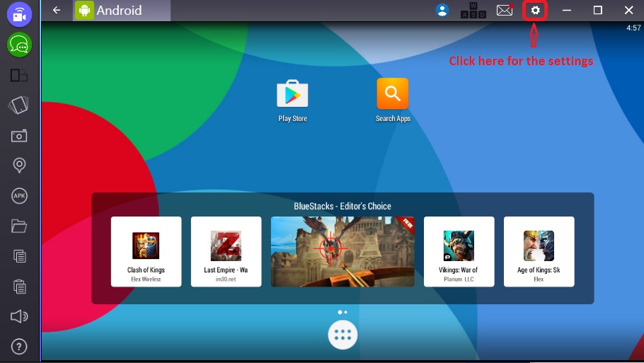Open the file folder icon in sidebar
The width and height of the screenshot is (644, 363).
19,226
